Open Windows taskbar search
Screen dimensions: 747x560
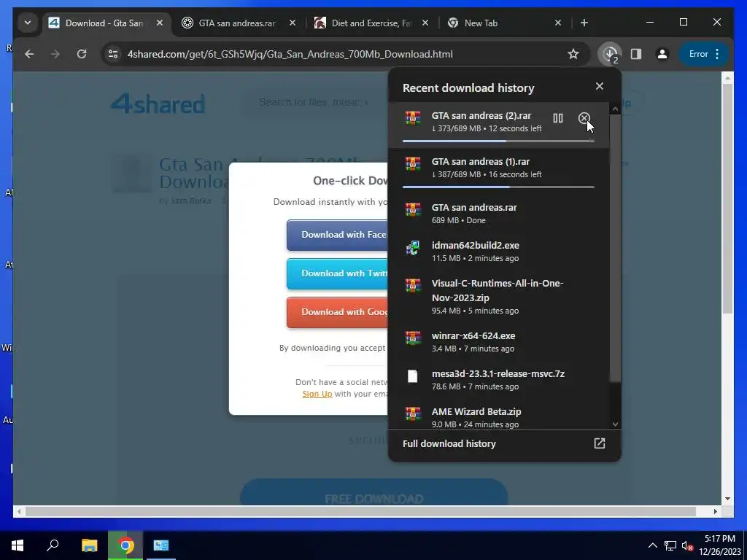53,545
